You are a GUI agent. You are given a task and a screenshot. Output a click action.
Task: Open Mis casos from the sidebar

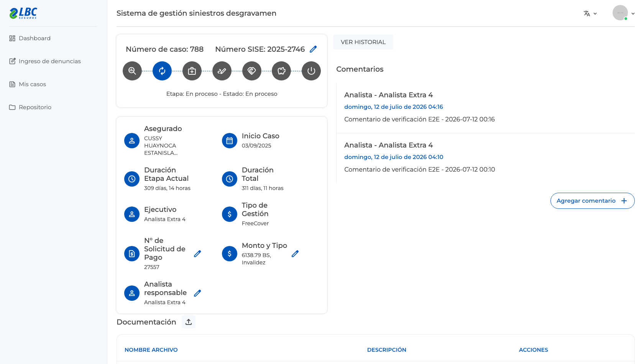tap(28, 84)
